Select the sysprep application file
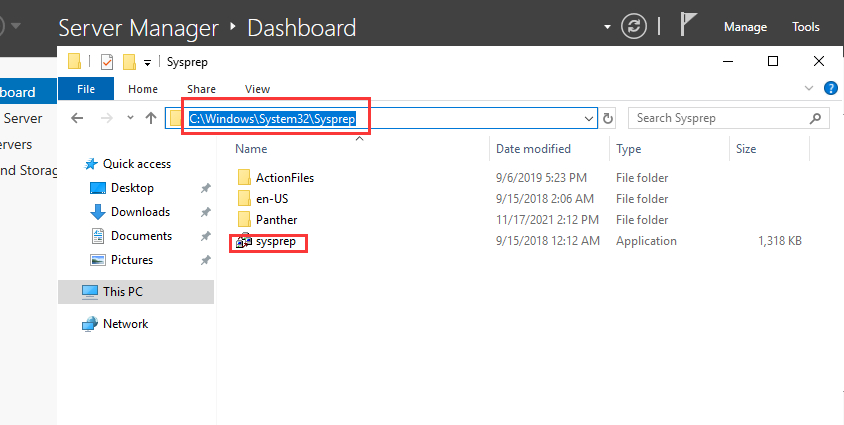The height and width of the screenshot is (425, 844). click(x=266, y=241)
